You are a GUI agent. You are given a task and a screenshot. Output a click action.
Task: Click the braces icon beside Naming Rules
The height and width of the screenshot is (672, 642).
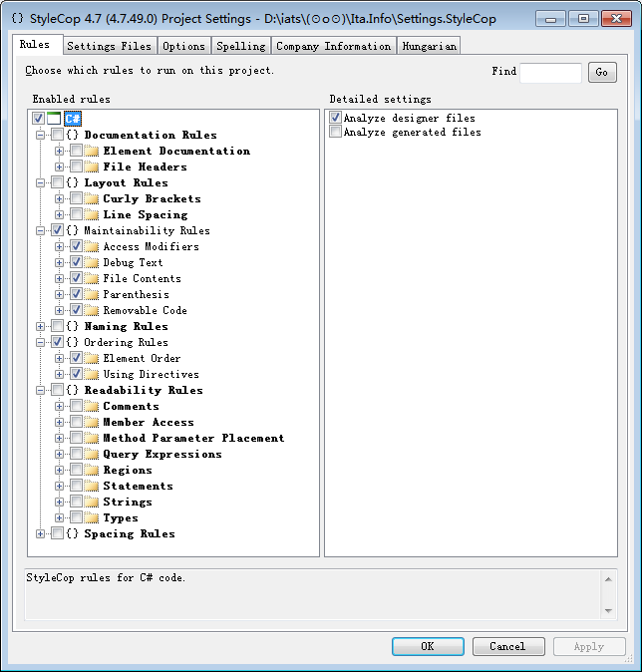[x=73, y=326]
